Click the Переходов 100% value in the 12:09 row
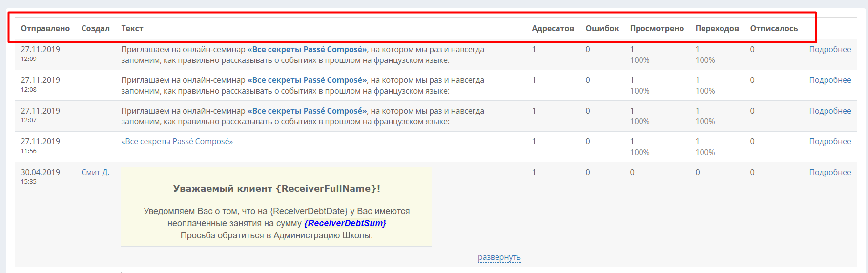The height and width of the screenshot is (273, 868). 705,60
